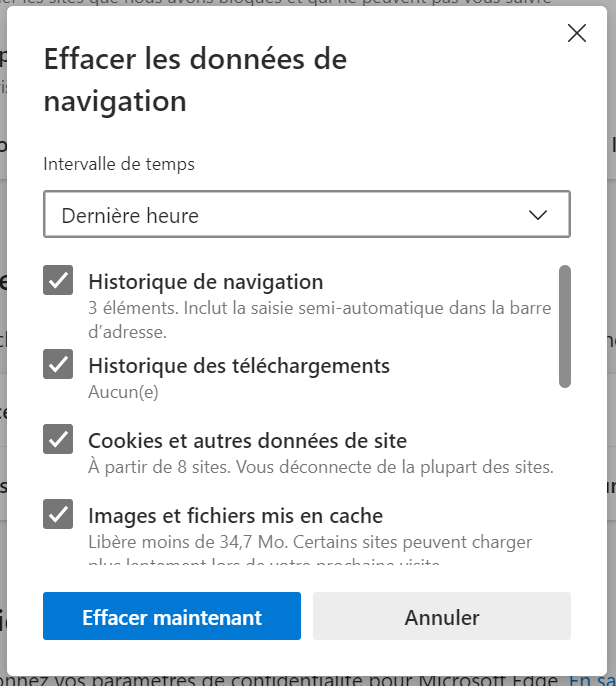616x686 pixels.
Task: Disable the Images et fichiers mis en cache checkbox
Action: pos(58,515)
